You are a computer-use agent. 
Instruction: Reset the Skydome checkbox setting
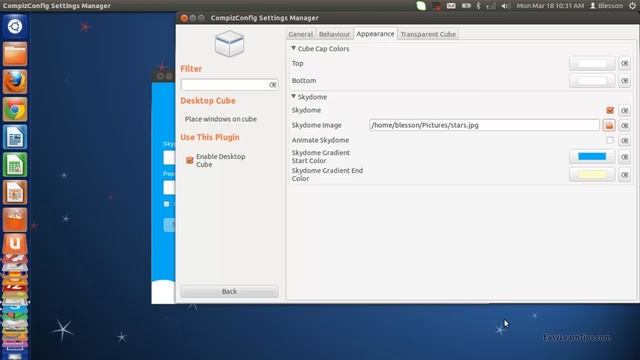tap(624, 110)
